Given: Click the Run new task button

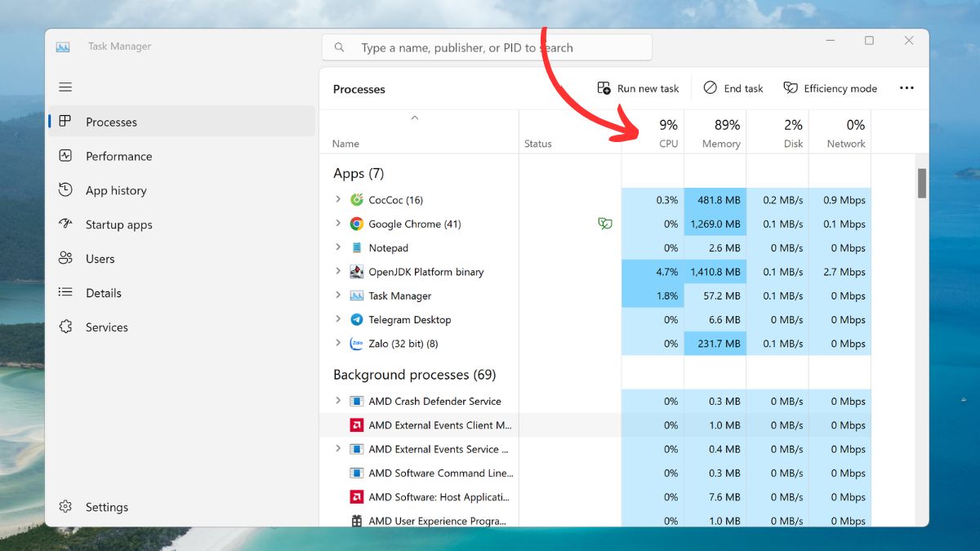Looking at the screenshot, I should pos(639,88).
